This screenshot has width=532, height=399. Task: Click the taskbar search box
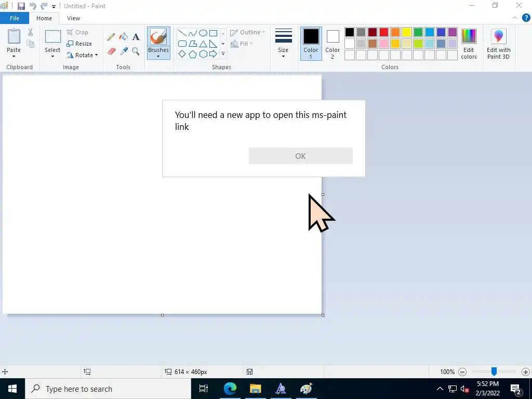click(x=108, y=389)
